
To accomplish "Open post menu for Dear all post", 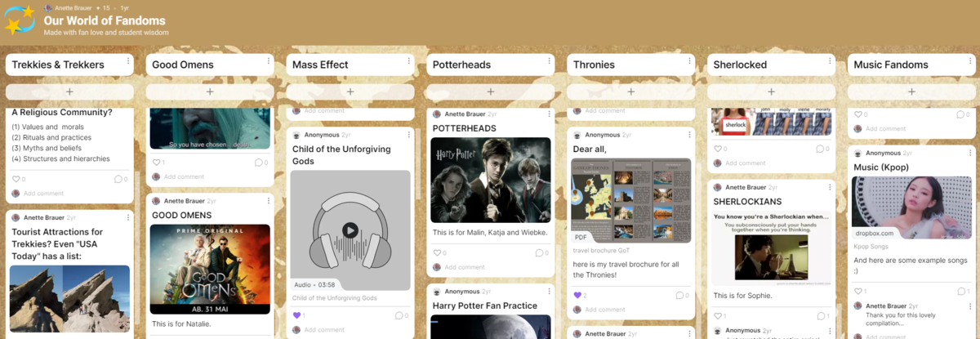I will tap(688, 135).
